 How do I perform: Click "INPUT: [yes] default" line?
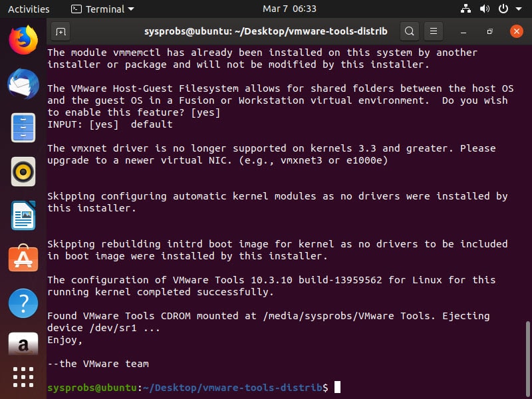[x=110, y=124]
